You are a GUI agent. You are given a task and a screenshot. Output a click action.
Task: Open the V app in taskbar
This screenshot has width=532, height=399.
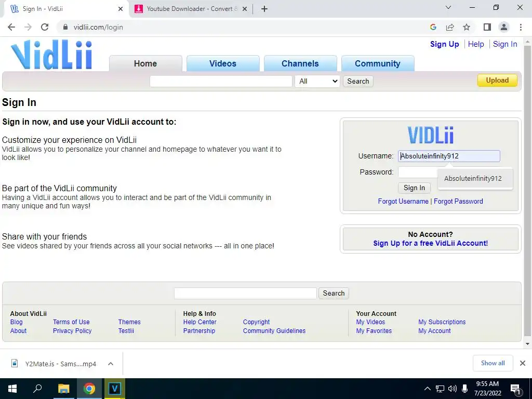click(115, 389)
